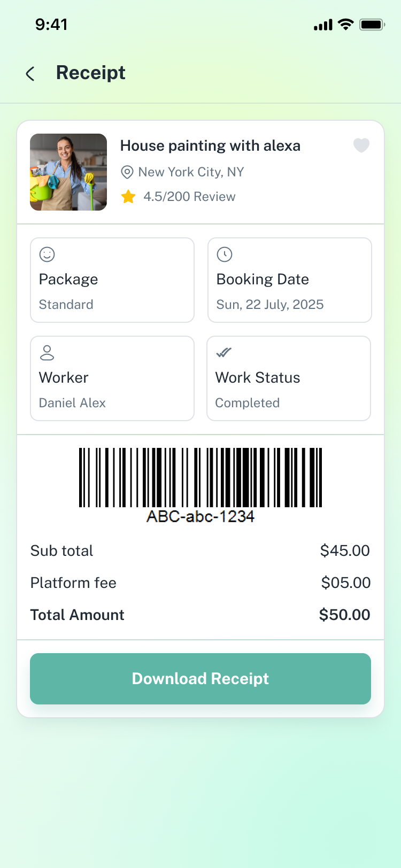
Task: Select the Package Standard card
Action: [x=112, y=280]
